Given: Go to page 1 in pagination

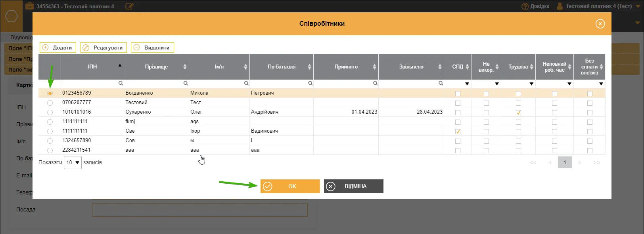Looking at the screenshot, I should pos(565,162).
